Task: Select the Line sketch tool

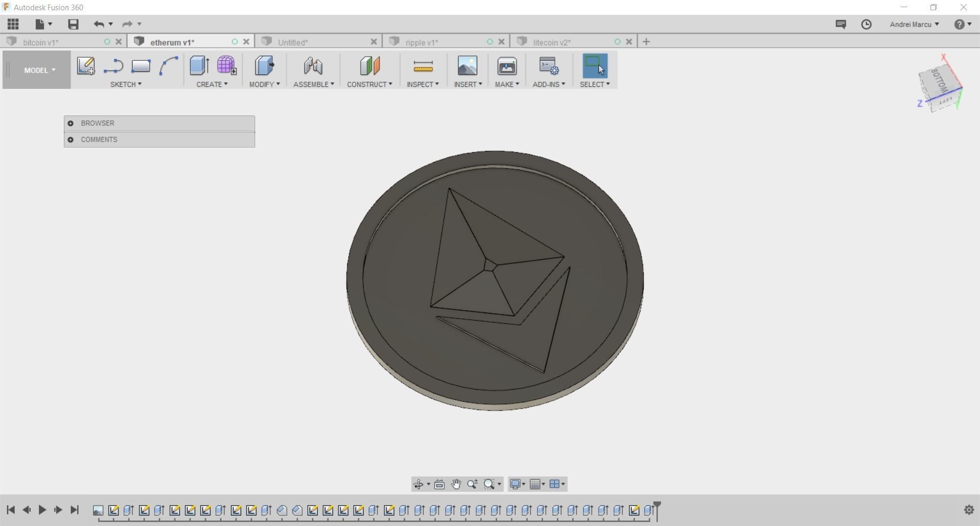Action: [113, 66]
